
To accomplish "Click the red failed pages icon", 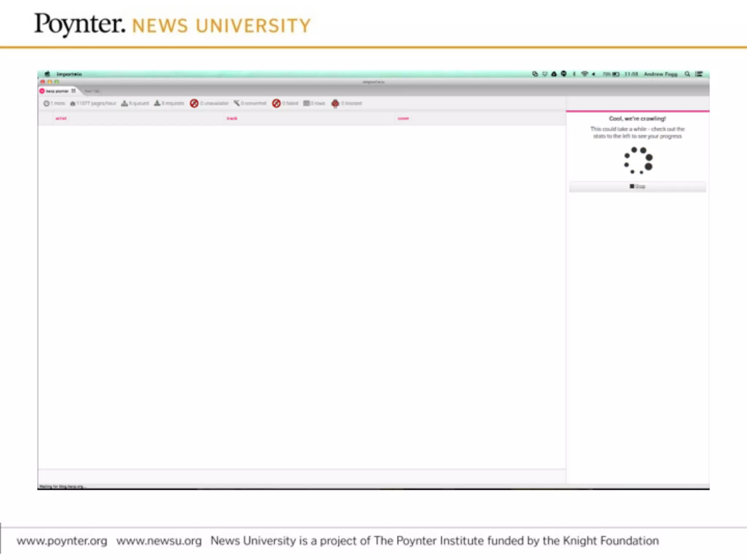I will pyautogui.click(x=276, y=104).
